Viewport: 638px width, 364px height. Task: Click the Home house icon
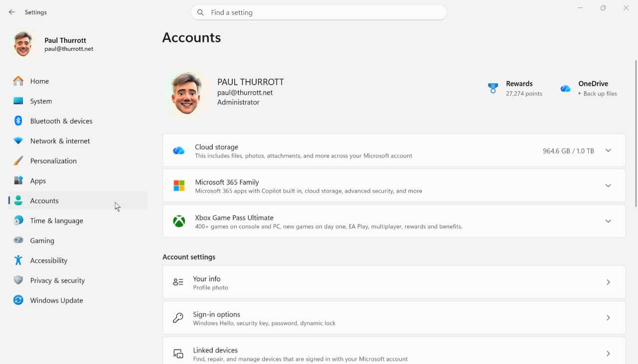(x=18, y=81)
